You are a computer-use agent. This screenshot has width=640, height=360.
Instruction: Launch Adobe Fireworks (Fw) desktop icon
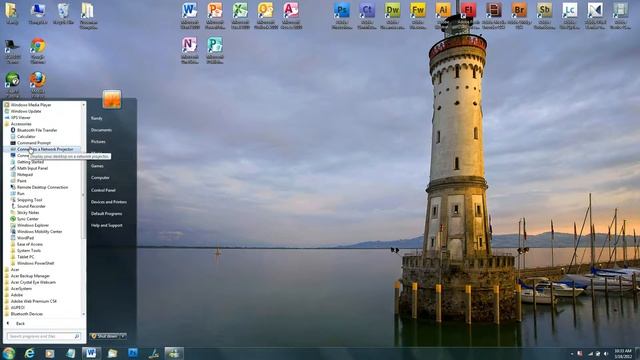pyautogui.click(x=418, y=16)
